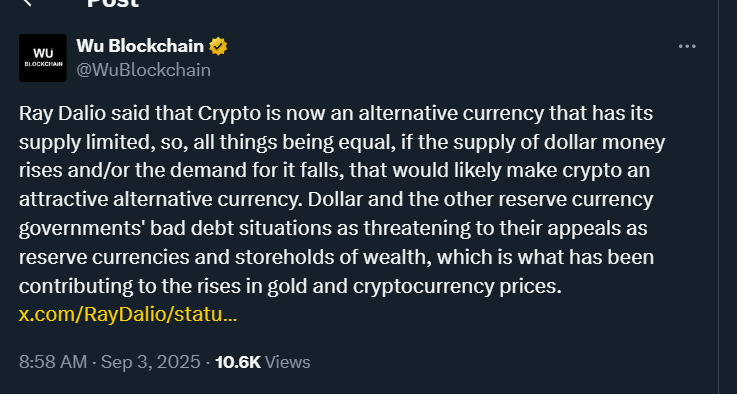Click the vertical divider at the right edge
The image size is (737, 394).
(x=718, y=197)
